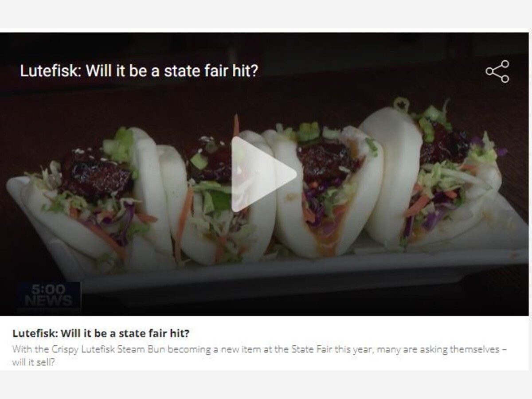Click the video overlay title text
Viewport: 532px width, 399px height.
(139, 71)
